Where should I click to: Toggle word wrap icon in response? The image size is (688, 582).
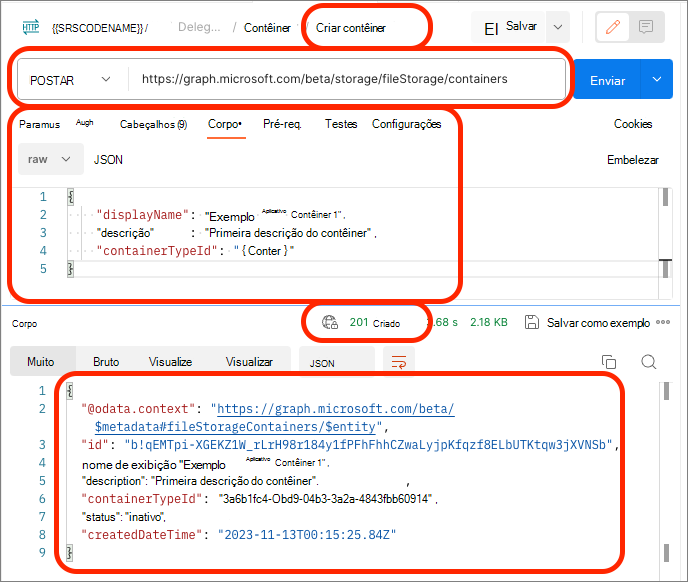point(399,362)
